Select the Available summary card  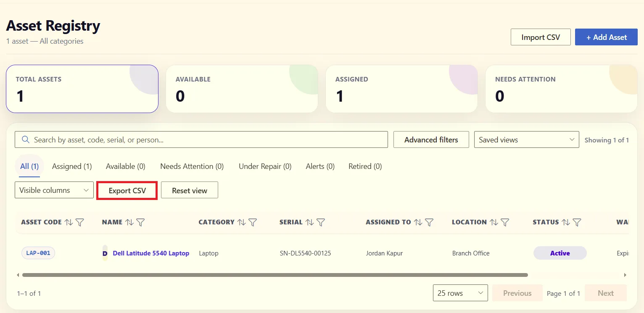[x=242, y=89]
